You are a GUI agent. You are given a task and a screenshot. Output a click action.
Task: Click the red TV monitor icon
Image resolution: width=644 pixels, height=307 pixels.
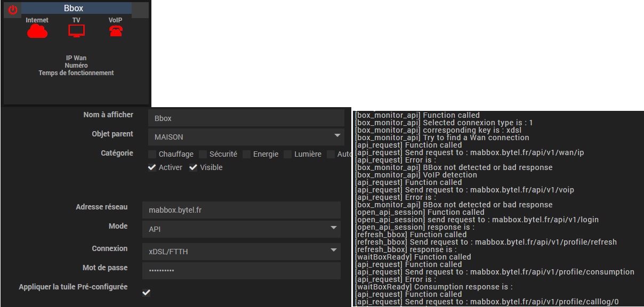(76, 31)
